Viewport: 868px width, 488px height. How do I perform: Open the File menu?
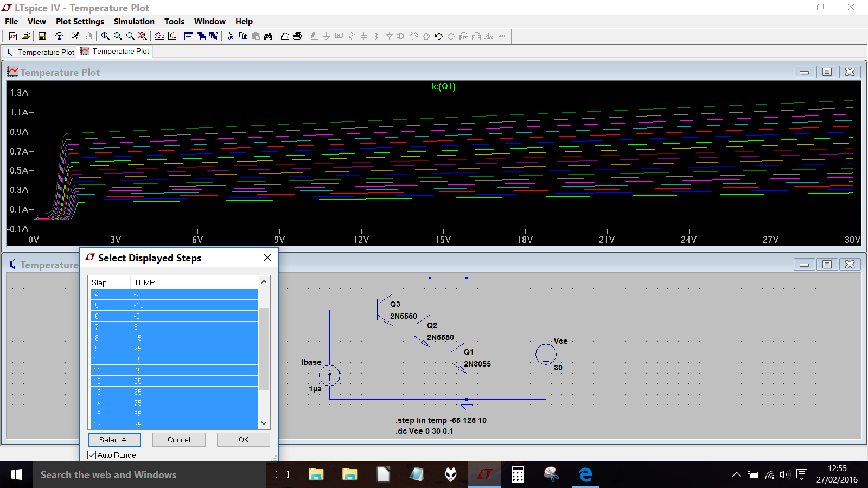(x=11, y=22)
